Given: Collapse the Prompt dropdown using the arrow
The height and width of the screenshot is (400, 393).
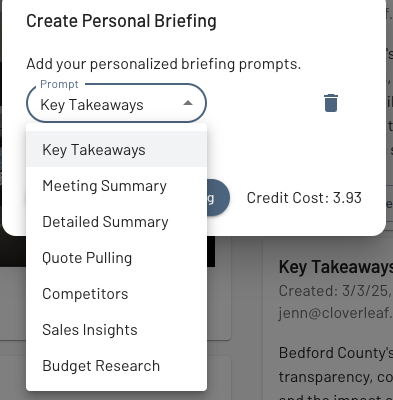Looking at the screenshot, I should [x=188, y=103].
